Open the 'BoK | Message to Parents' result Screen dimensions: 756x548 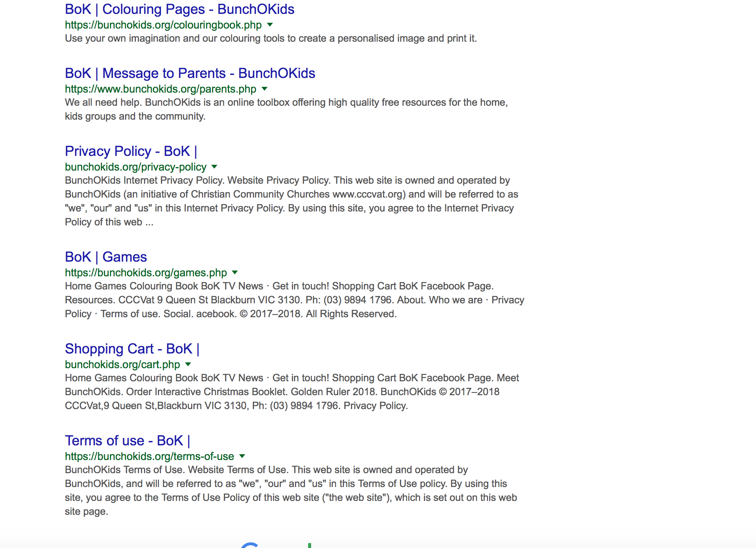190,73
